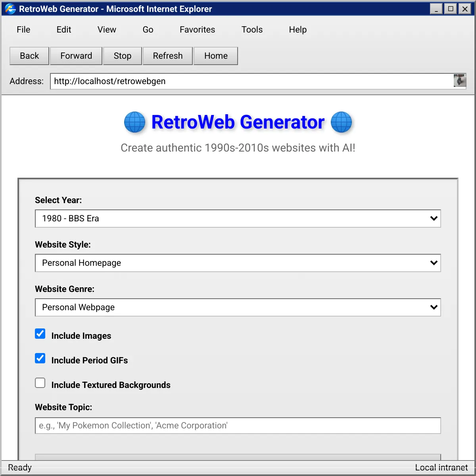Maximize the Internet Explorer window
The width and height of the screenshot is (476, 476).
tap(451, 9)
